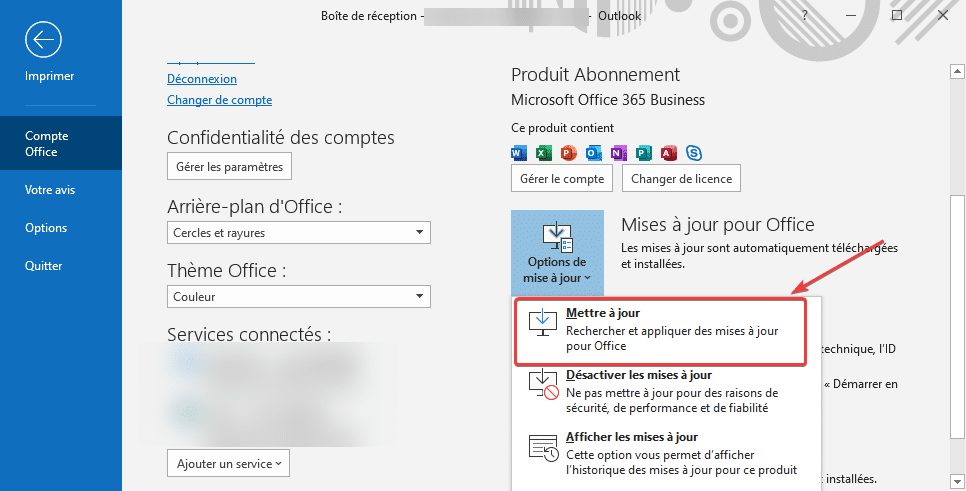Screen dimensions: 966x491
Task: Click the Publisher app icon
Action: pos(644,153)
